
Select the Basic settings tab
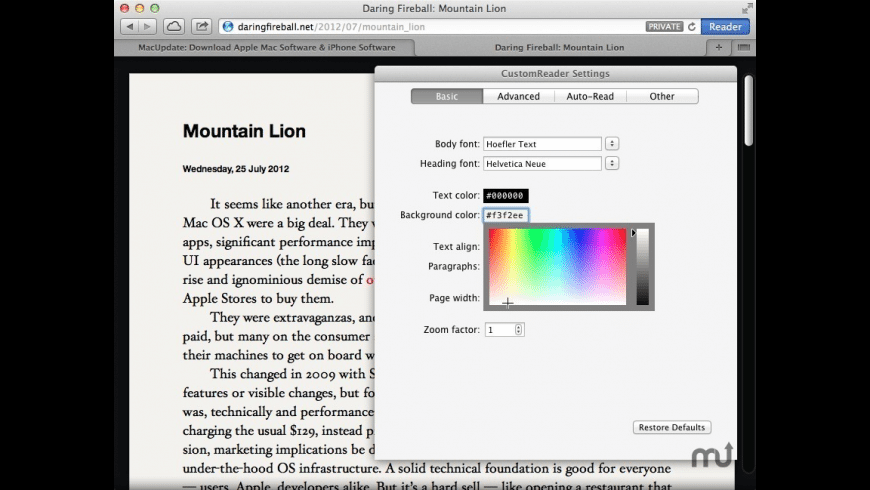(447, 96)
